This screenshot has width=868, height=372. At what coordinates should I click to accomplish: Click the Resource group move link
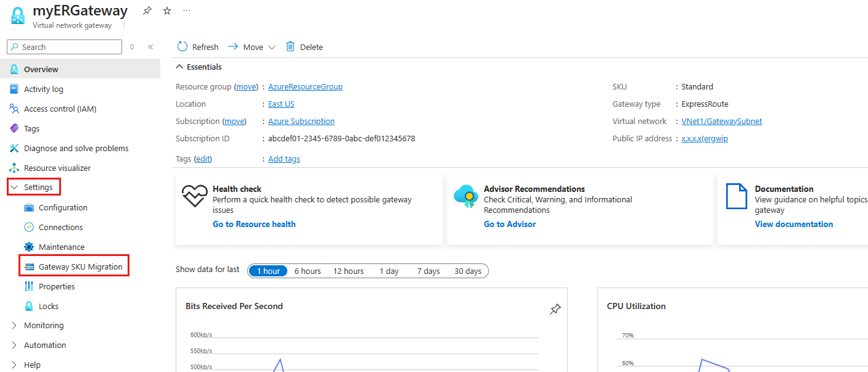click(246, 87)
